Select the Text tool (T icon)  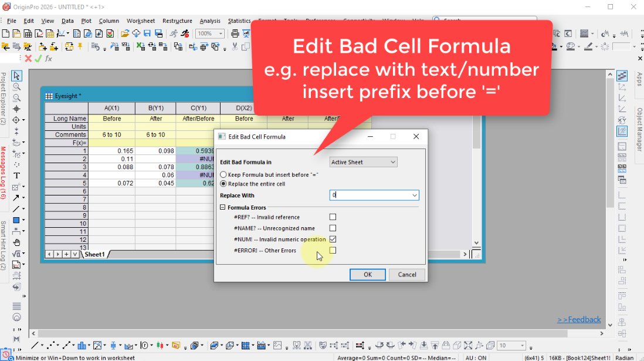(x=16, y=176)
